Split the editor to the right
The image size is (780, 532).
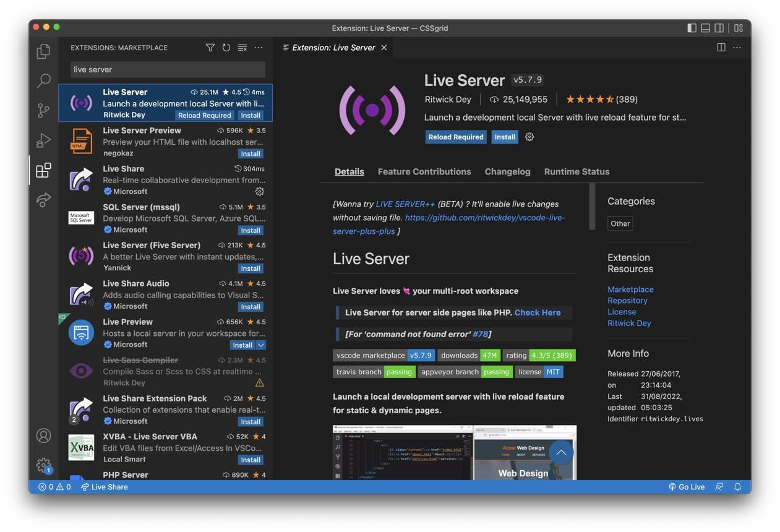tap(721, 48)
